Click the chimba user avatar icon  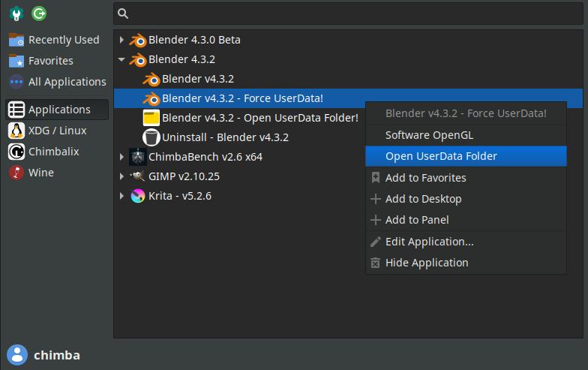click(16, 355)
